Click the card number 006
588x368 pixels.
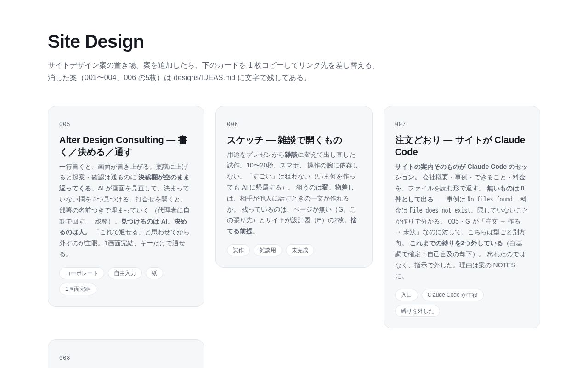click(232, 124)
